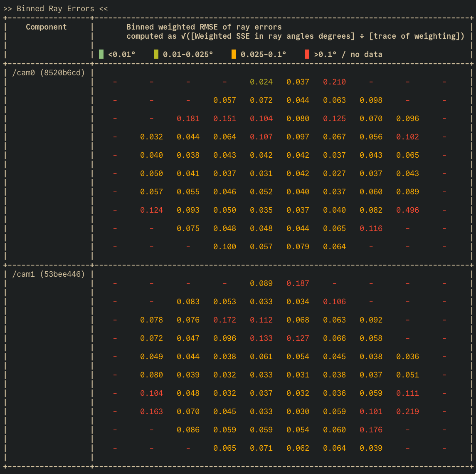This screenshot has height=474, width=476.
Task: Click the '/cam1 (53bee446)' component label
Action: coord(49,274)
